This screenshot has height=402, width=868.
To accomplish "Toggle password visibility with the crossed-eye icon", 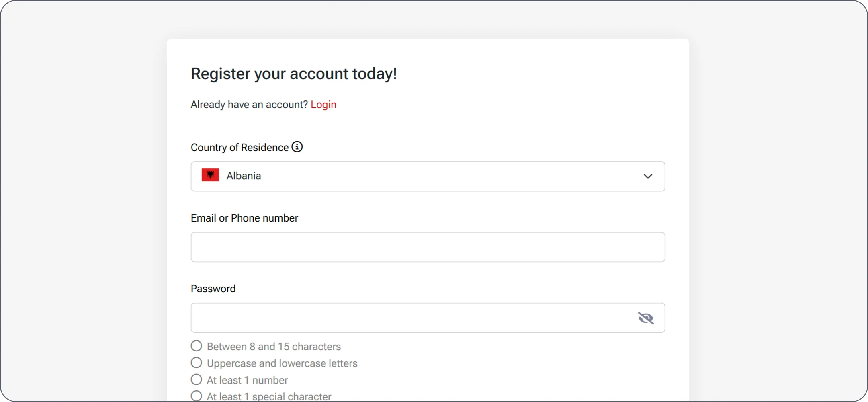I will tap(646, 318).
